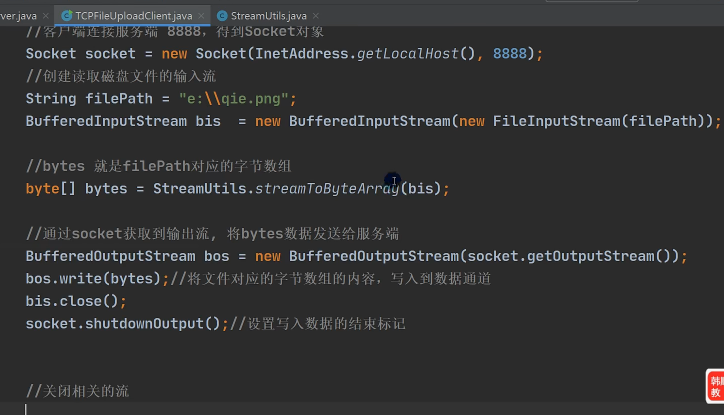Close the ver.java tab

[46, 16]
